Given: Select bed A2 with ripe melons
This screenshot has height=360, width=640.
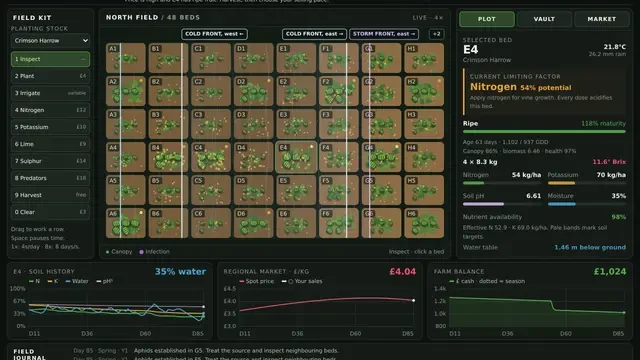Looking at the screenshot, I should [x=126, y=91].
